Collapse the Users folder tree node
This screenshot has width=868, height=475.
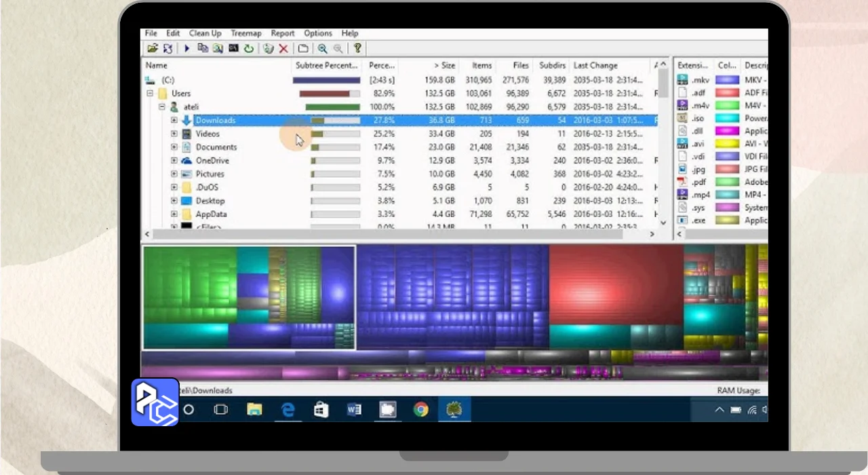pos(151,94)
